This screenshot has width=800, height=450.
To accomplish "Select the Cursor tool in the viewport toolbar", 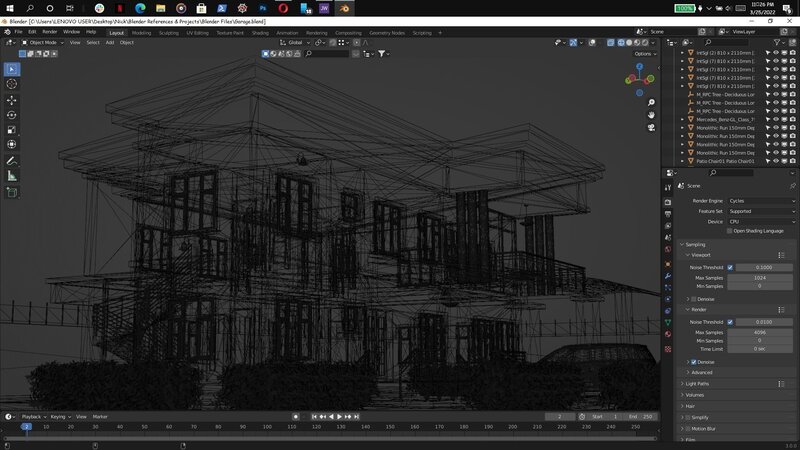I will coord(12,84).
